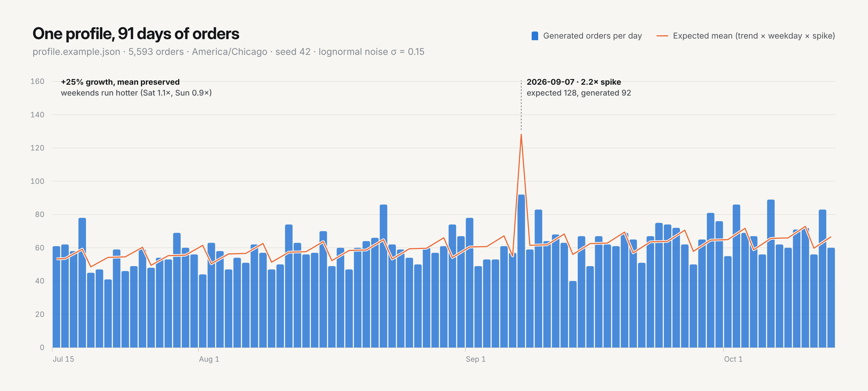Click the y-axis value 40
868x391 pixels.
click(40, 281)
